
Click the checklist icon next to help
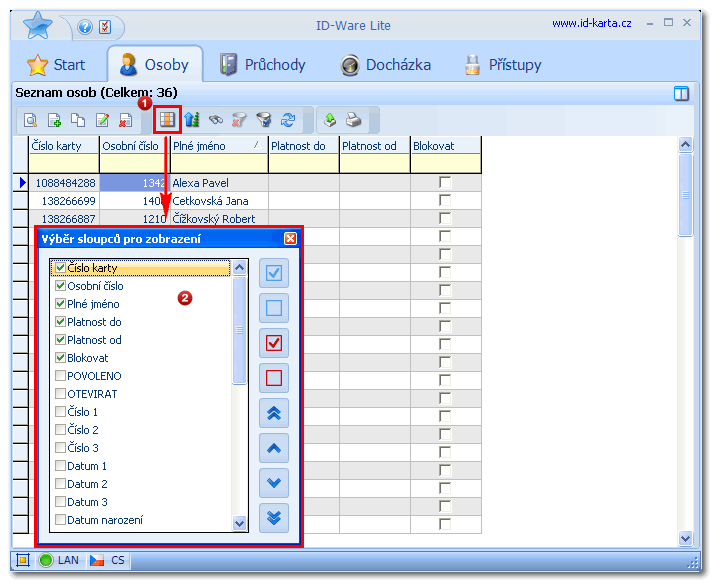[x=105, y=27]
